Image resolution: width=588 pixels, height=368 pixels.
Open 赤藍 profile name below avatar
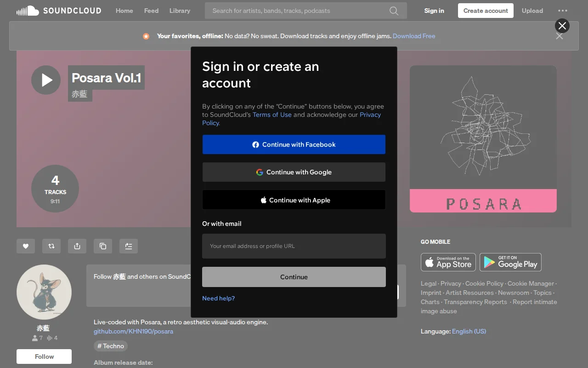pos(43,328)
